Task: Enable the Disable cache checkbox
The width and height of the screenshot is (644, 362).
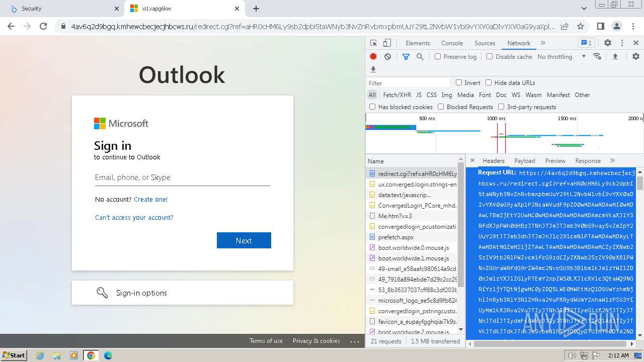Action: coord(490,56)
